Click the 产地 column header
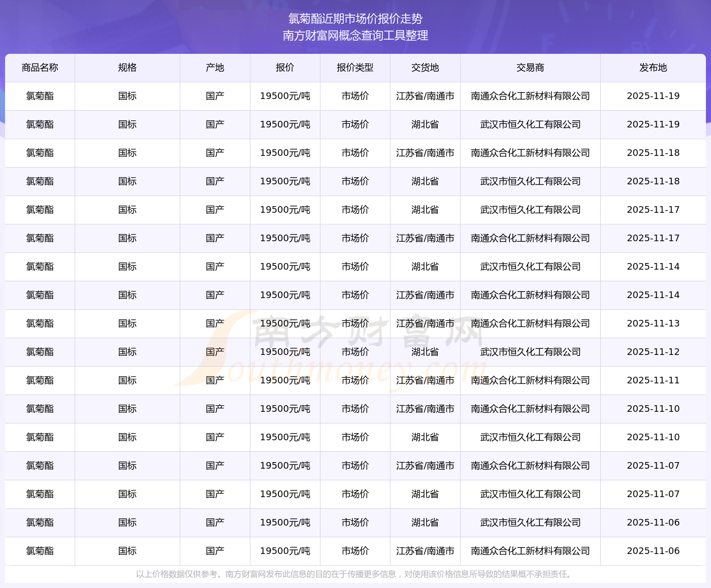This screenshot has width=711, height=588. point(215,68)
